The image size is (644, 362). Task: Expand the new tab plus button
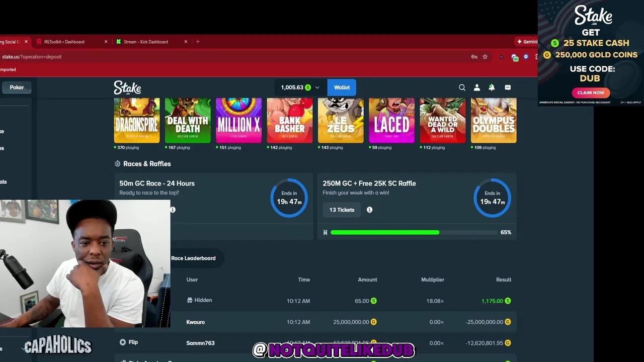point(197,42)
